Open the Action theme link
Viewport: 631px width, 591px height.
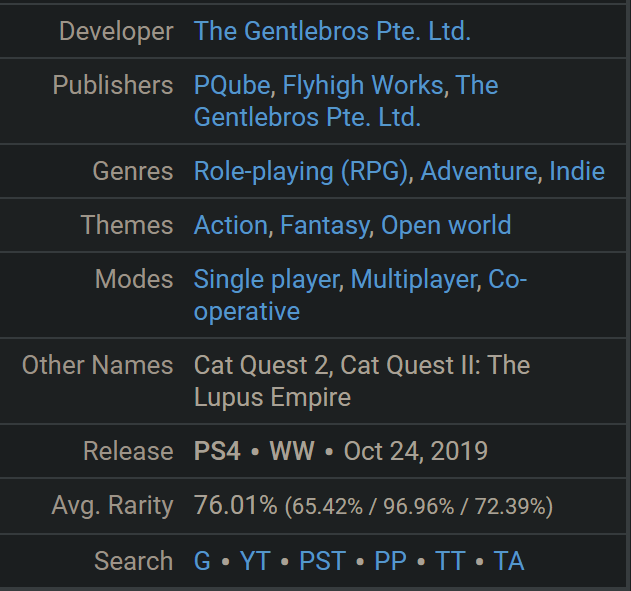pyautogui.click(x=231, y=225)
